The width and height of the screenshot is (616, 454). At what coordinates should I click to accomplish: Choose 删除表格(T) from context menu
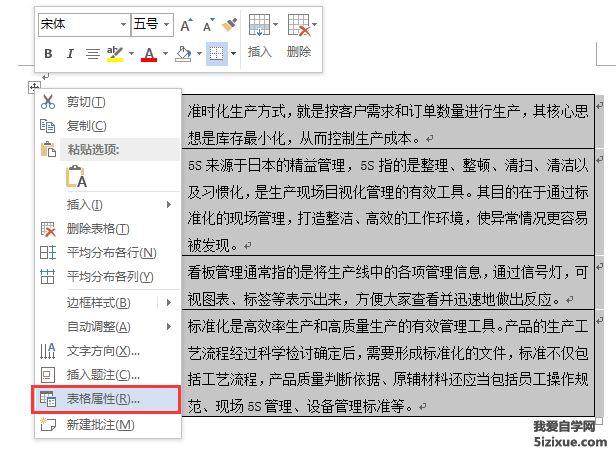108,229
